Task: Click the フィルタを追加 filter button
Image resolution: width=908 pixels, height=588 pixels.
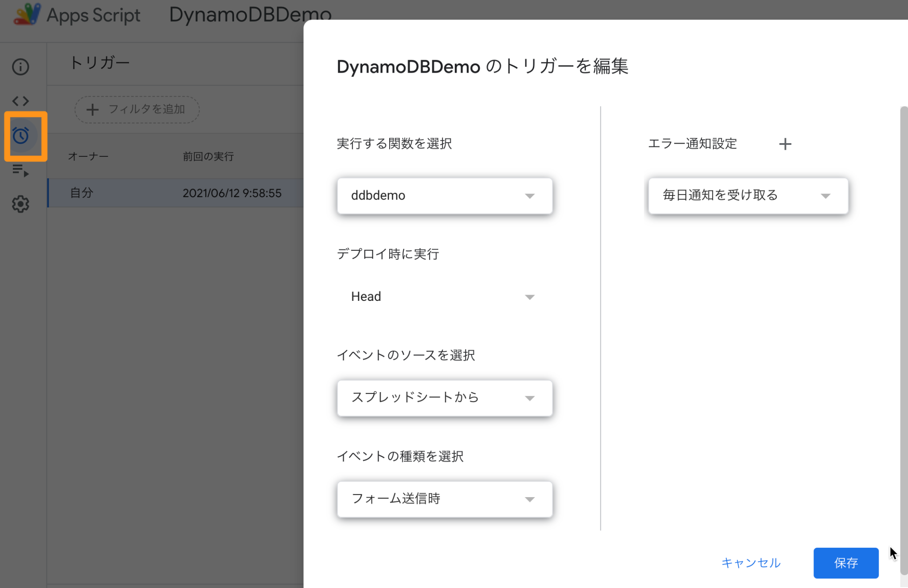Action: 137,109
